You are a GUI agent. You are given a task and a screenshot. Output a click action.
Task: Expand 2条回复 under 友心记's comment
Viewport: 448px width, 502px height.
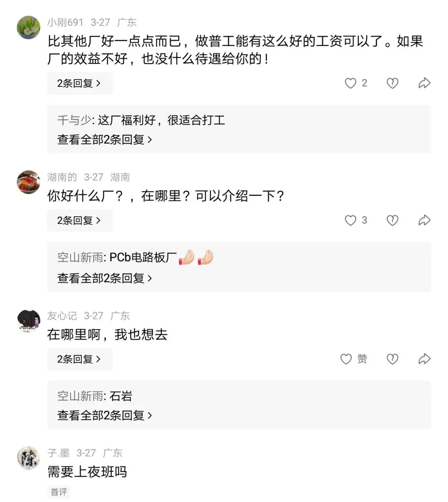coord(79,359)
